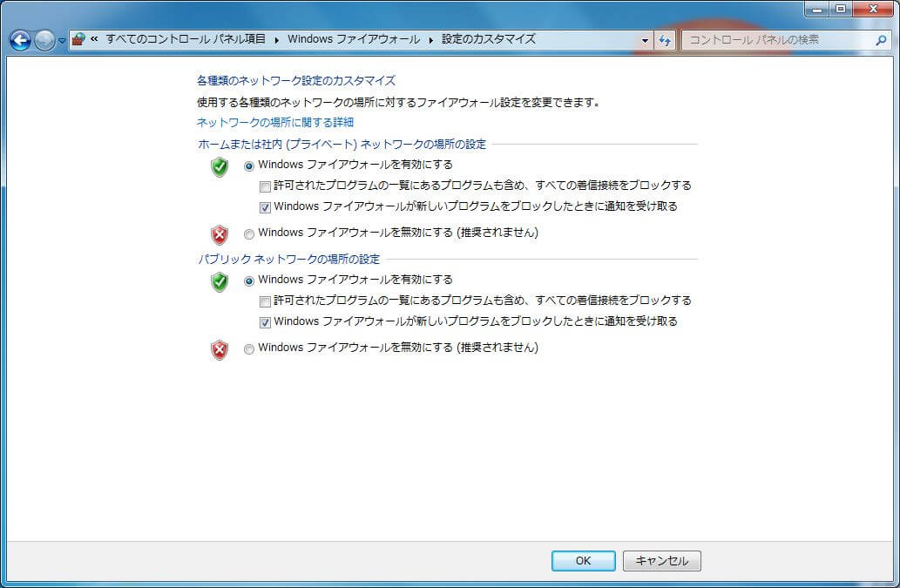Open ネットワークの場所に関する詳細 link
This screenshot has width=900, height=588.
point(275,122)
